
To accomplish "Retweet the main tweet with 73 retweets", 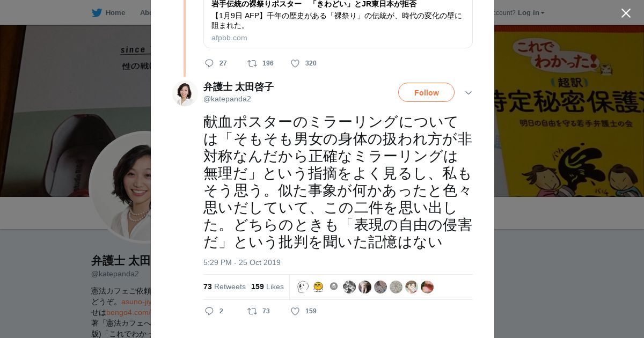I will (x=252, y=311).
